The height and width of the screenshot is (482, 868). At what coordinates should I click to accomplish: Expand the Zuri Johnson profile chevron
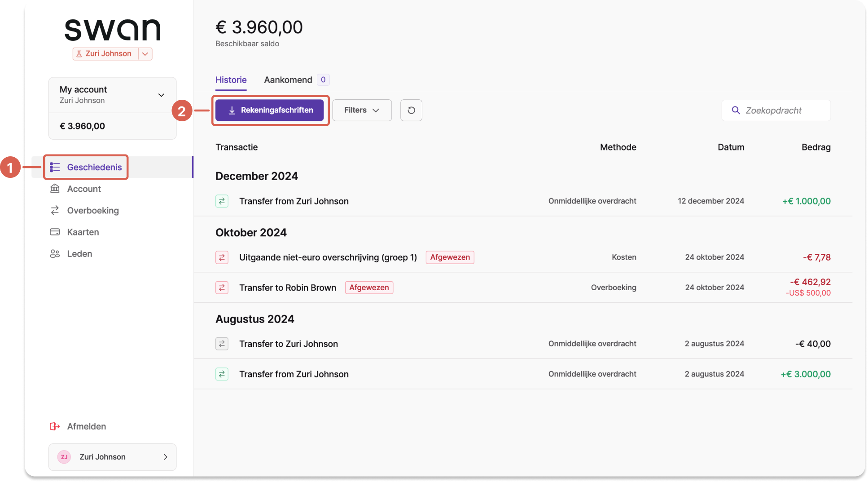pyautogui.click(x=166, y=457)
